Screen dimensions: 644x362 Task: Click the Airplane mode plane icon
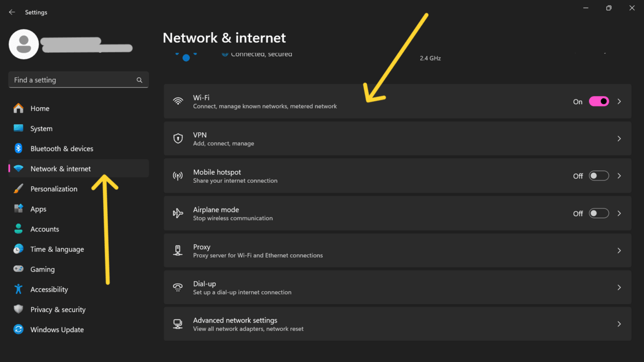(x=178, y=213)
